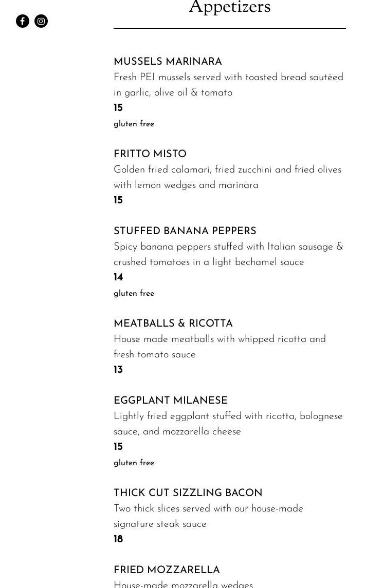The width and height of the screenshot is (365, 588).
Task: Select the Mussels Marinara item title
Action: pos(168,62)
